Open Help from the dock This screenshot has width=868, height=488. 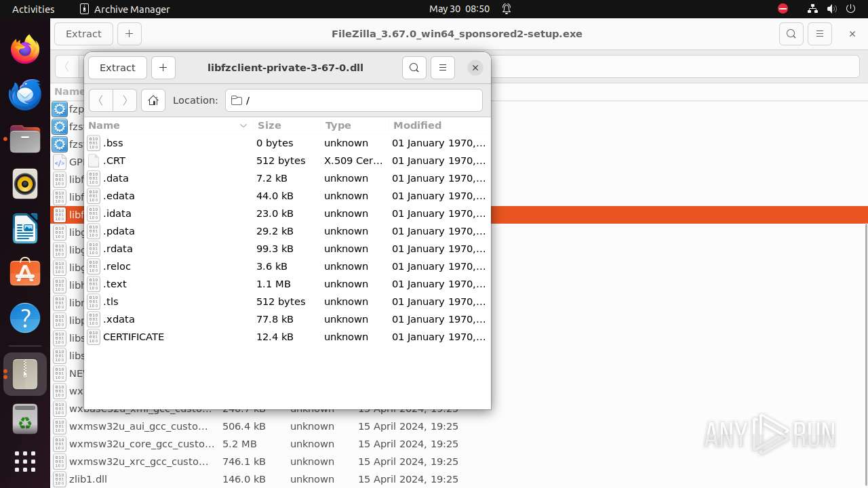point(25,318)
